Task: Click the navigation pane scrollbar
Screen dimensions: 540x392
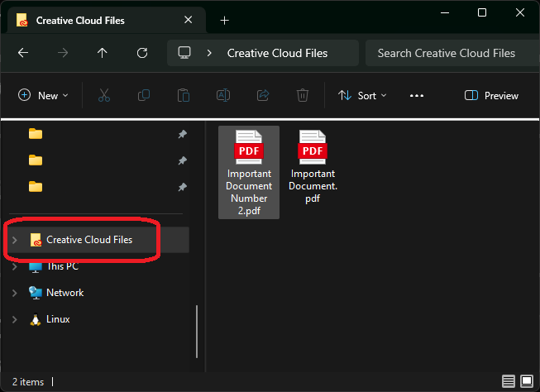Action: 197,332
